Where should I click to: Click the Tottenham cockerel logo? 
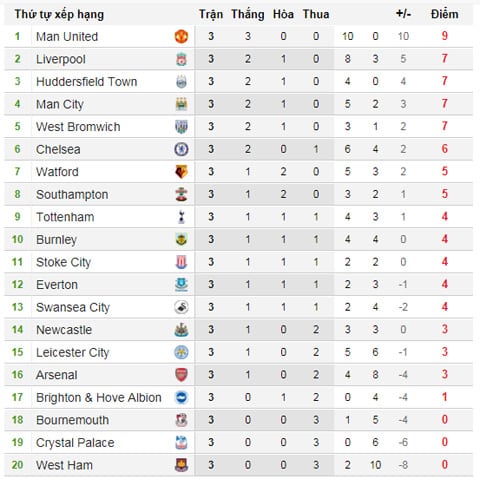point(181,217)
